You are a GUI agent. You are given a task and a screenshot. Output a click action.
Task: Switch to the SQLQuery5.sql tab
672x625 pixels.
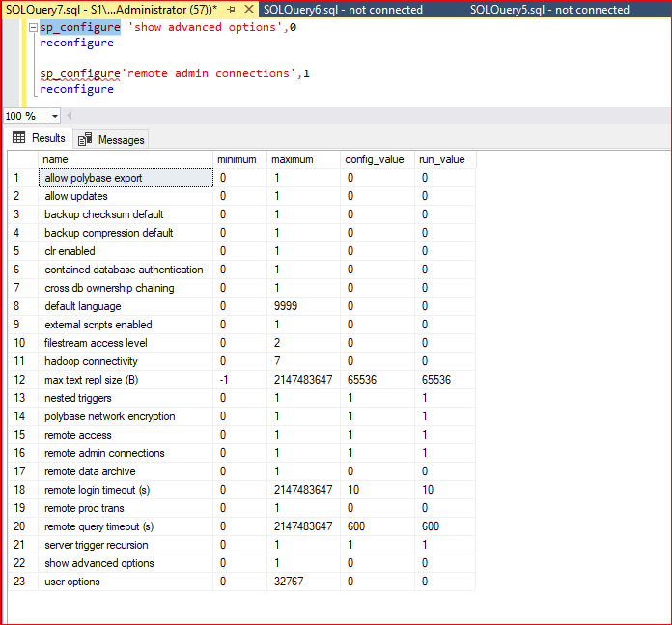(x=549, y=10)
